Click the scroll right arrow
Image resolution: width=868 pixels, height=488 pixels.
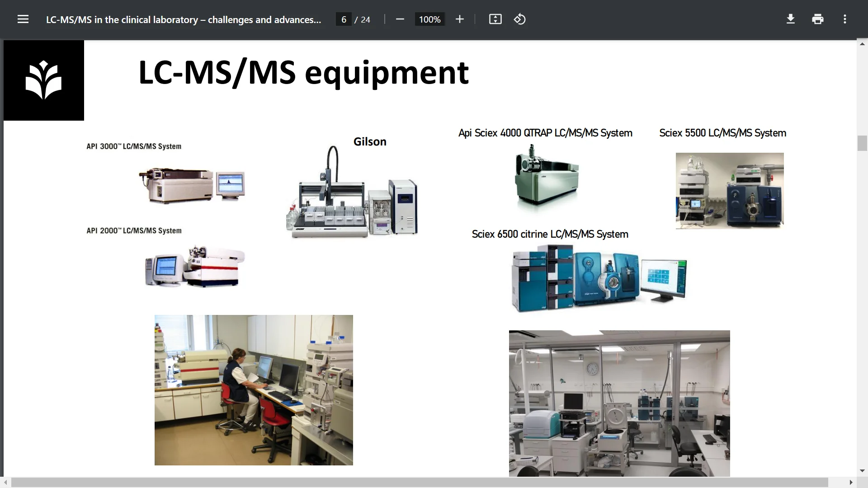tap(851, 483)
